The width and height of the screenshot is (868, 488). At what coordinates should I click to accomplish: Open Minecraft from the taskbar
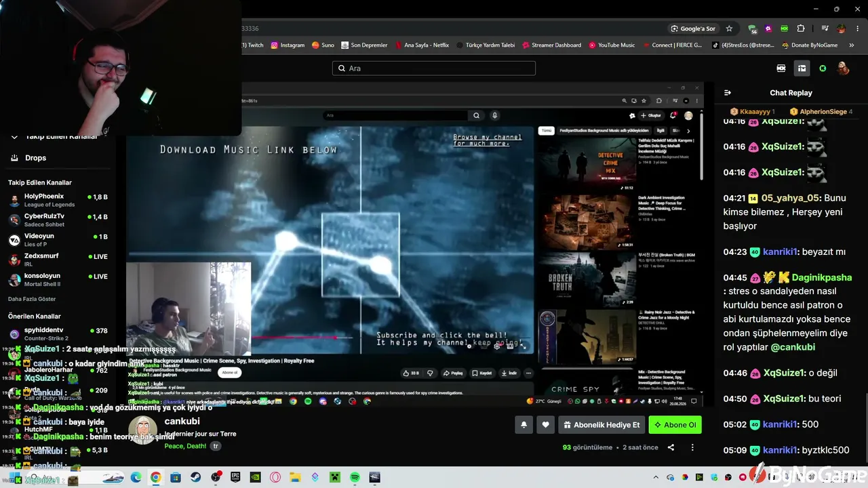pos(335,477)
